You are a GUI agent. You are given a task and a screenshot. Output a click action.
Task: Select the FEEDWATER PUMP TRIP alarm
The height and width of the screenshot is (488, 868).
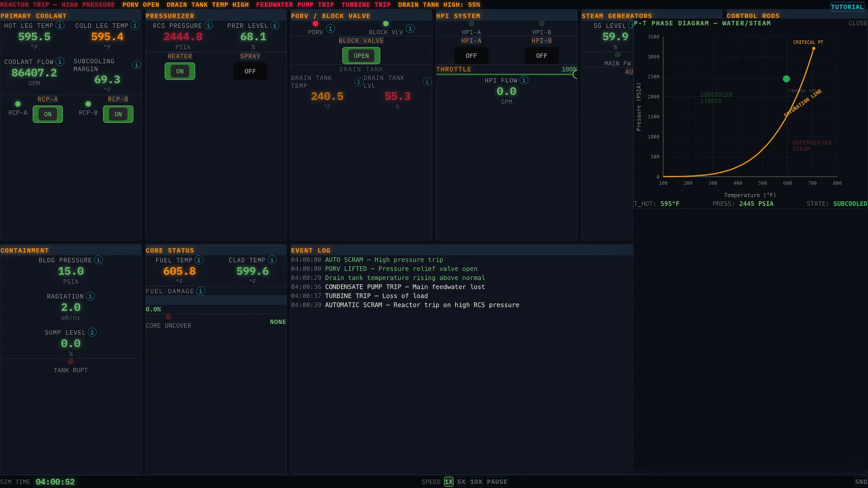tap(295, 5)
